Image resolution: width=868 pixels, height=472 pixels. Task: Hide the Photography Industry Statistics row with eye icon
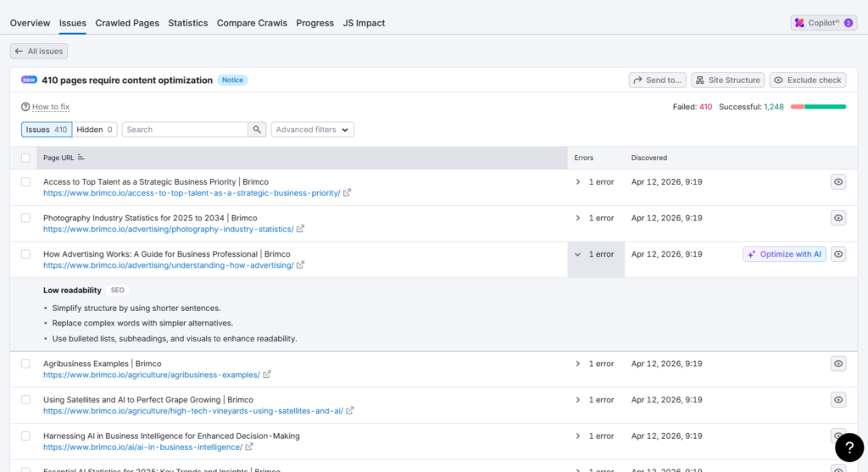[838, 218]
